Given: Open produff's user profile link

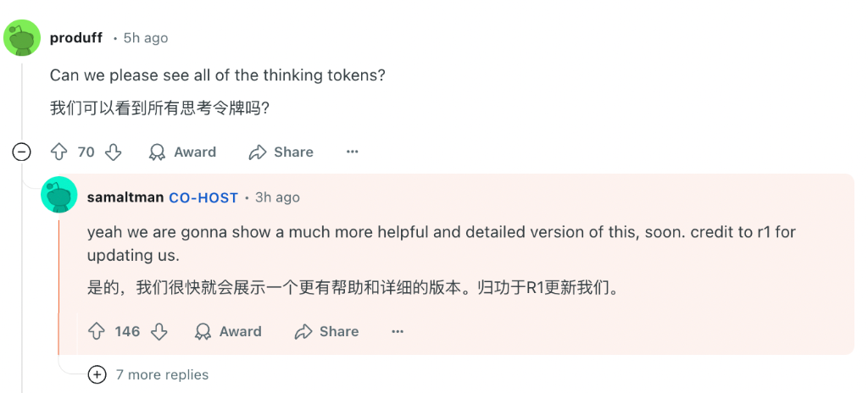Looking at the screenshot, I should (x=75, y=38).
